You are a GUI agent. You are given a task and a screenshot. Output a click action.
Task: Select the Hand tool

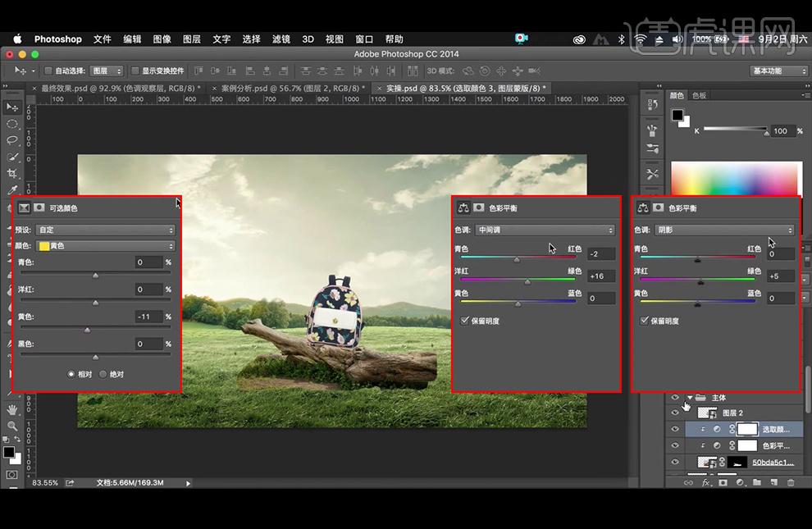coord(12,409)
